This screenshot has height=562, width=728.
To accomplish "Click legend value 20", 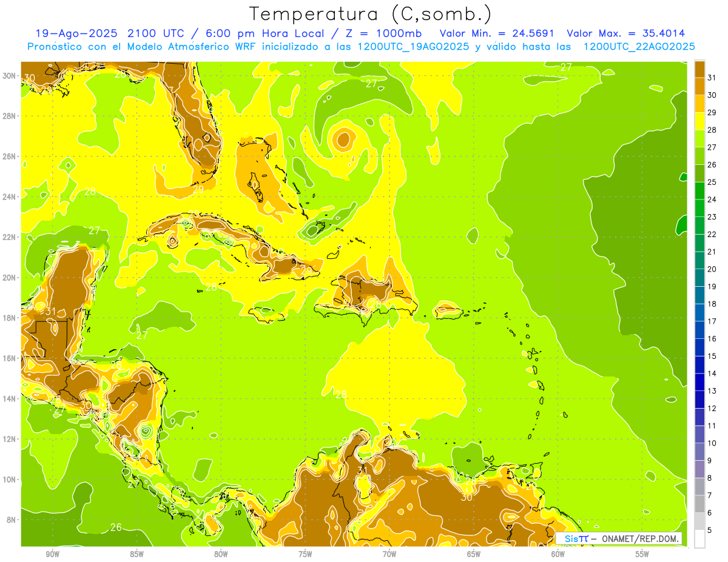I will [712, 269].
